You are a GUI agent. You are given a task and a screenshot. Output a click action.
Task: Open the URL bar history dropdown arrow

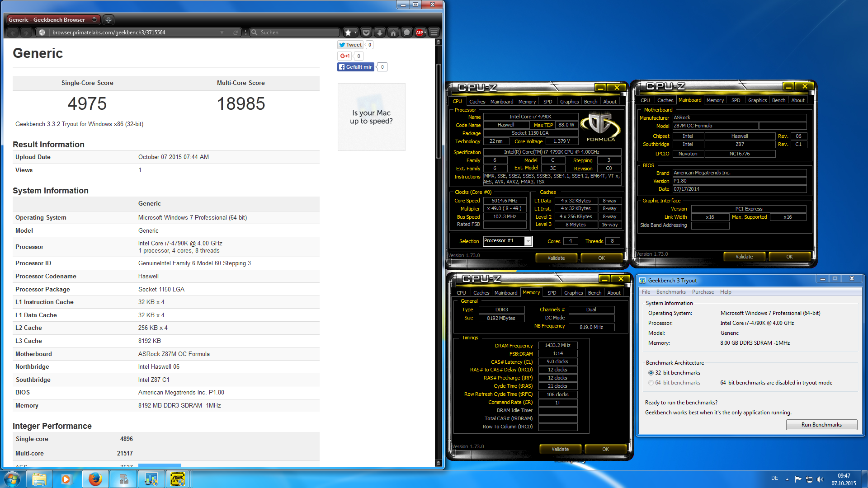coord(222,33)
